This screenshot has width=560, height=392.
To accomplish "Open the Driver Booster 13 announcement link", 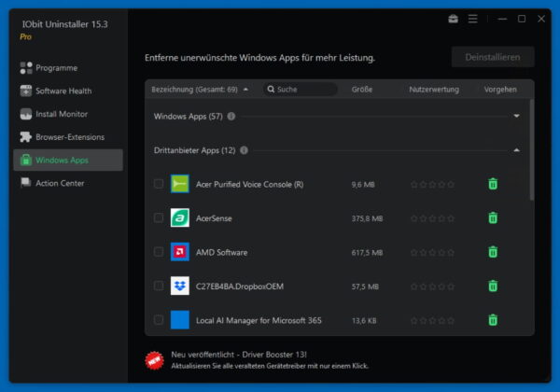I will click(x=239, y=355).
